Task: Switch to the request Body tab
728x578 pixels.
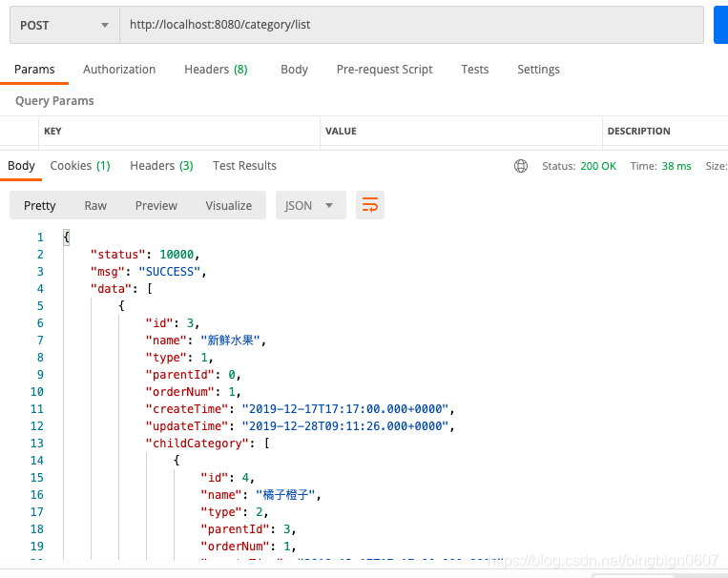Action: [x=295, y=70]
